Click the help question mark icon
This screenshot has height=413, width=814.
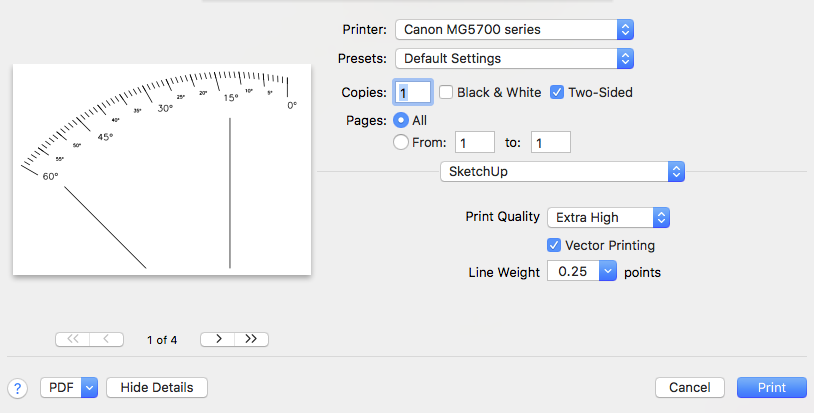pyautogui.click(x=17, y=388)
